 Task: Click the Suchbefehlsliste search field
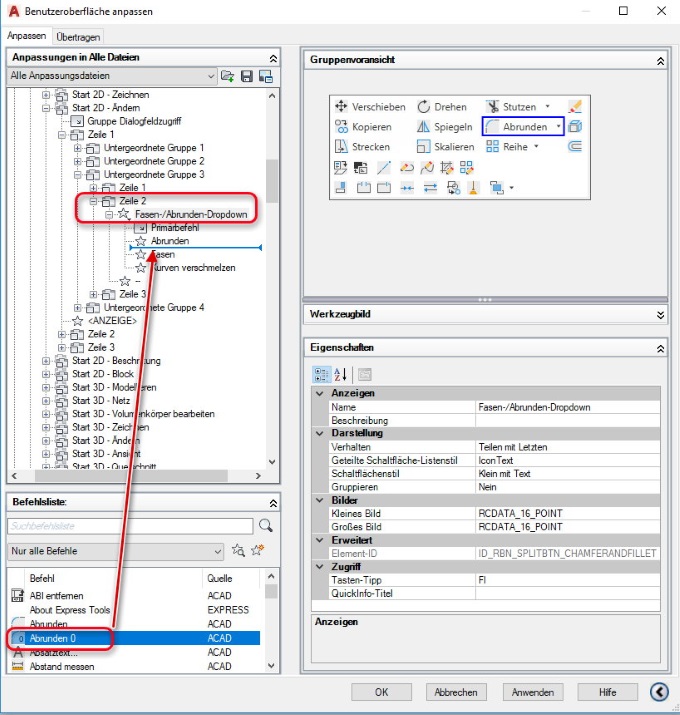click(x=130, y=526)
